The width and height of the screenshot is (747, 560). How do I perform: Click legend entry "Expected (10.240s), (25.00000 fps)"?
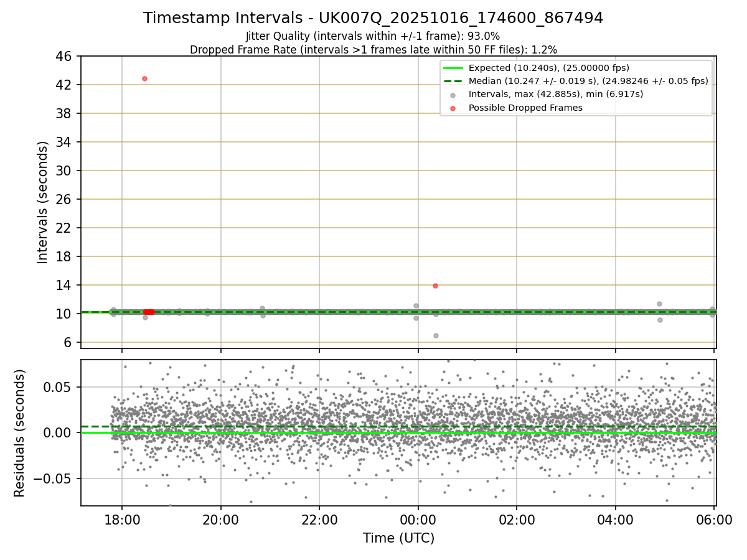[x=548, y=68]
